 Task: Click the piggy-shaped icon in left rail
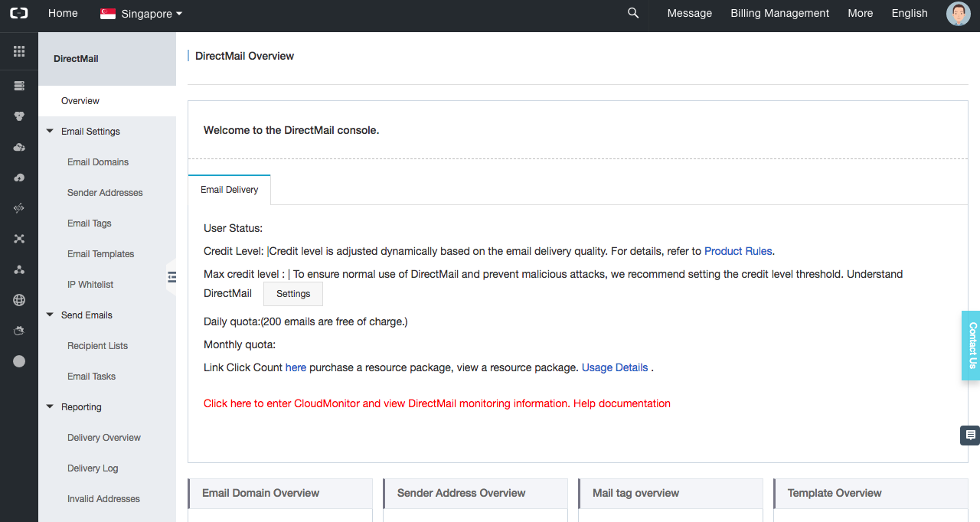(19, 331)
